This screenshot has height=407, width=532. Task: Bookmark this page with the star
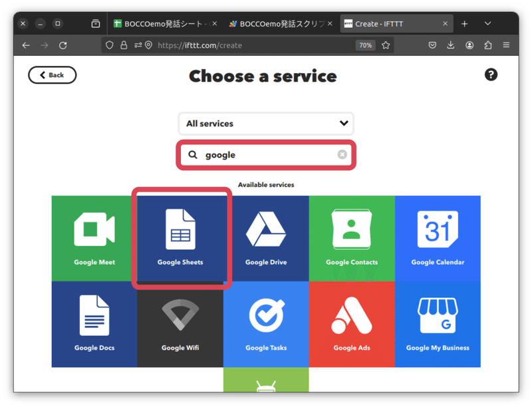point(386,45)
